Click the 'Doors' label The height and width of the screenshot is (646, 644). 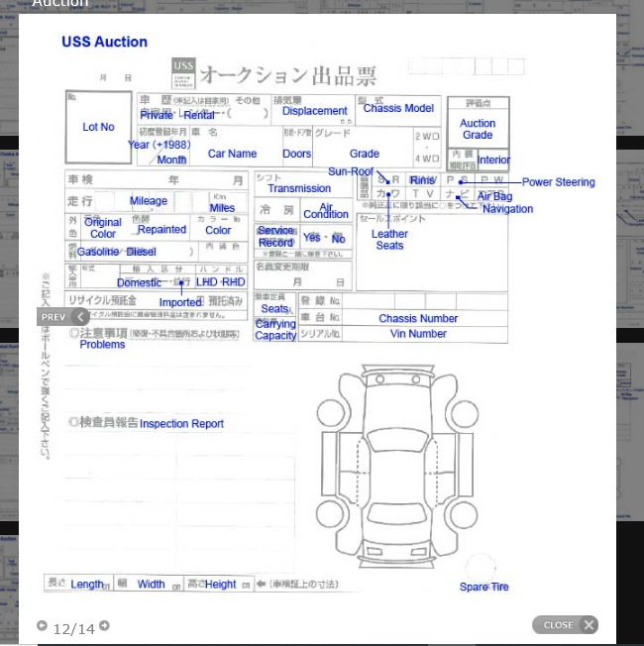296,154
